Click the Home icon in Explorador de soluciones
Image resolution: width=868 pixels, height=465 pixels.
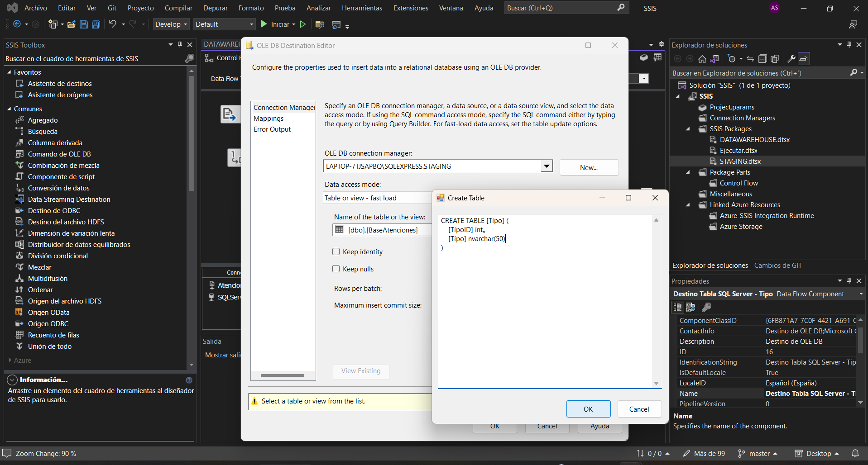tap(702, 59)
